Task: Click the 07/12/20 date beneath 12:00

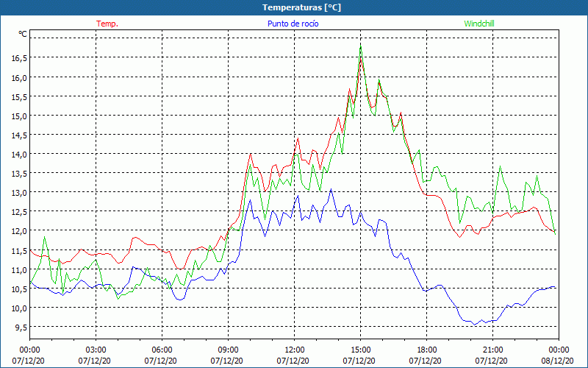Action: click(293, 361)
